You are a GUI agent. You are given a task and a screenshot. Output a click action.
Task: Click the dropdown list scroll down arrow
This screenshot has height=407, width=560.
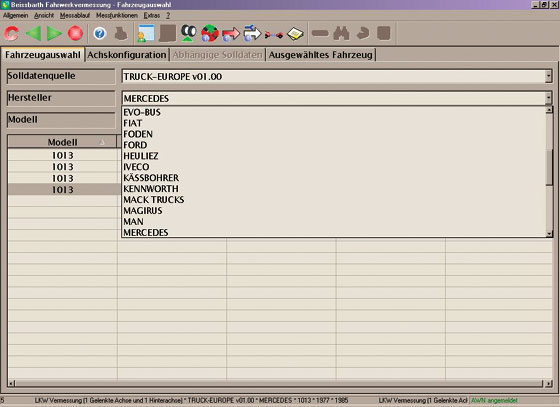549,234
